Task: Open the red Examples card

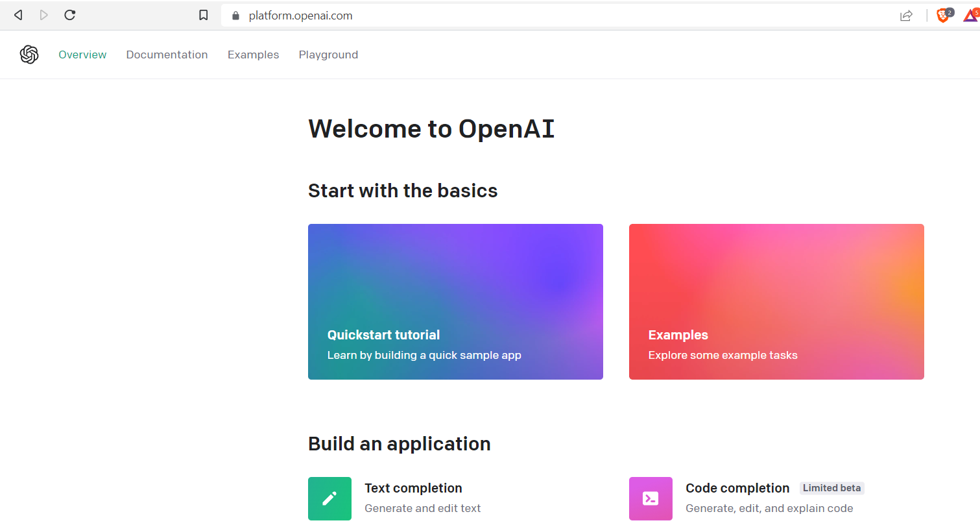Action: pos(776,302)
